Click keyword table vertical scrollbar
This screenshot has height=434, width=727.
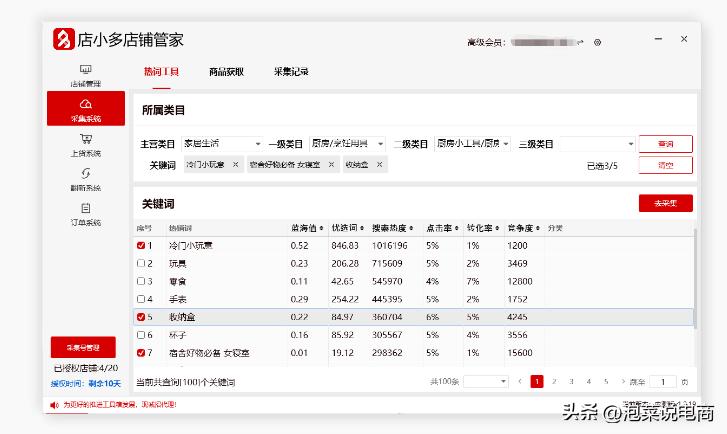pos(695,278)
